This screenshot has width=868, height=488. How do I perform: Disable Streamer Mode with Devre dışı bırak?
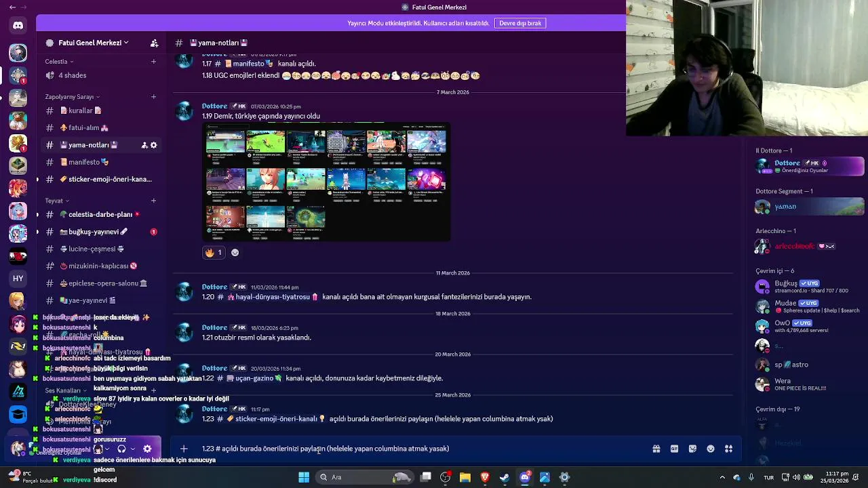click(x=520, y=23)
